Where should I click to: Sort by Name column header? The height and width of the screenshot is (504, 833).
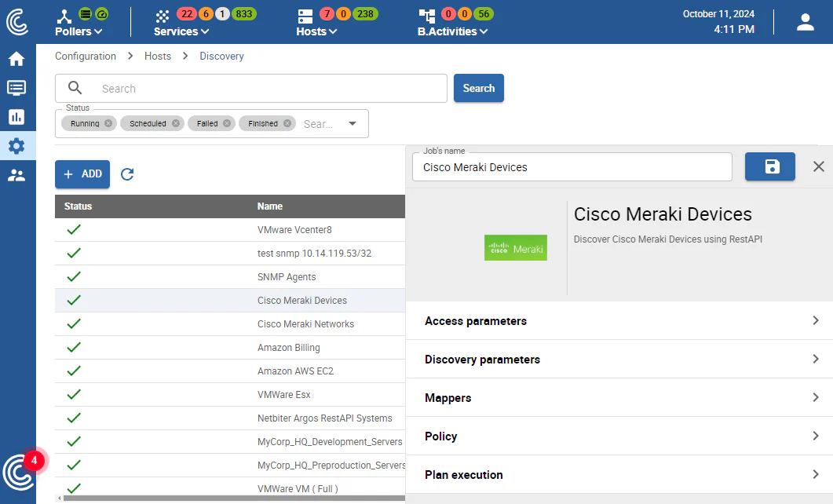point(270,206)
